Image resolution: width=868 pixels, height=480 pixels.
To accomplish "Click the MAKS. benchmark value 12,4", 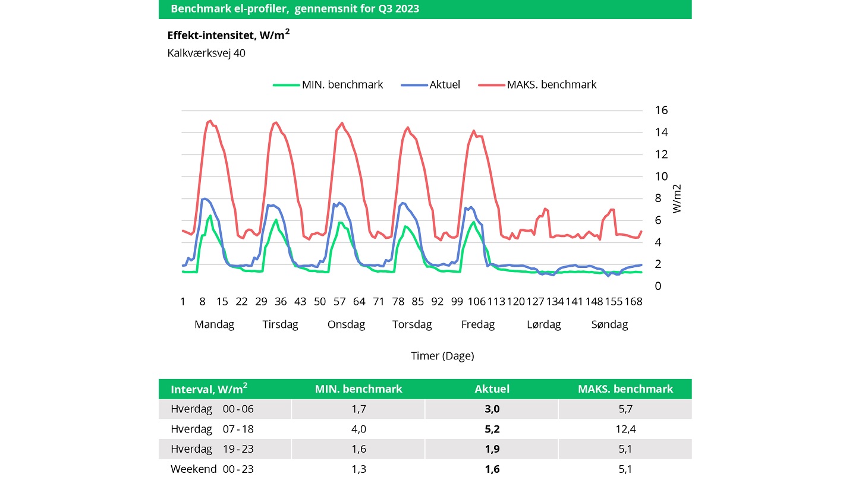I will tap(625, 429).
